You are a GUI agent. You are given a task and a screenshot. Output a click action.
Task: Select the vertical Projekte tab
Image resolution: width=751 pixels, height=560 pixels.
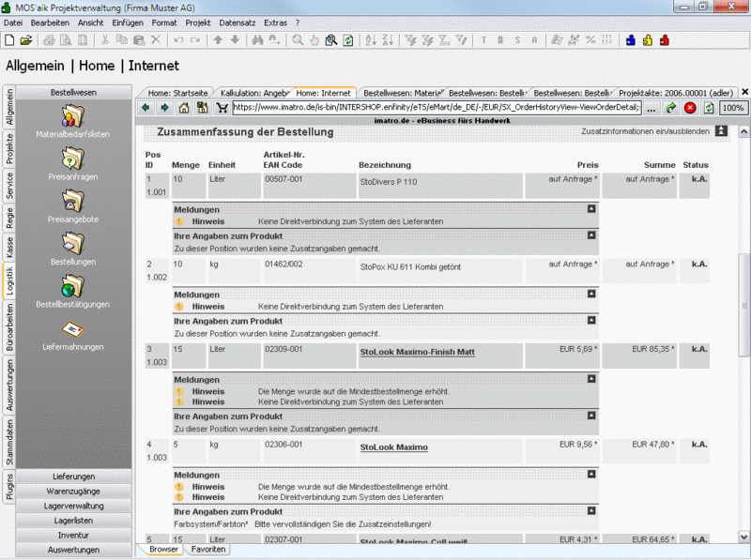pyautogui.click(x=9, y=148)
